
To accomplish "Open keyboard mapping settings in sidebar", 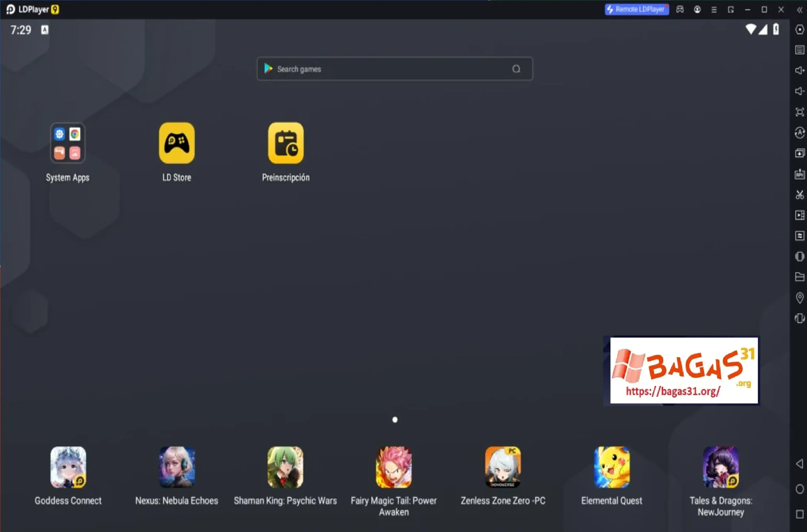I will (799, 50).
